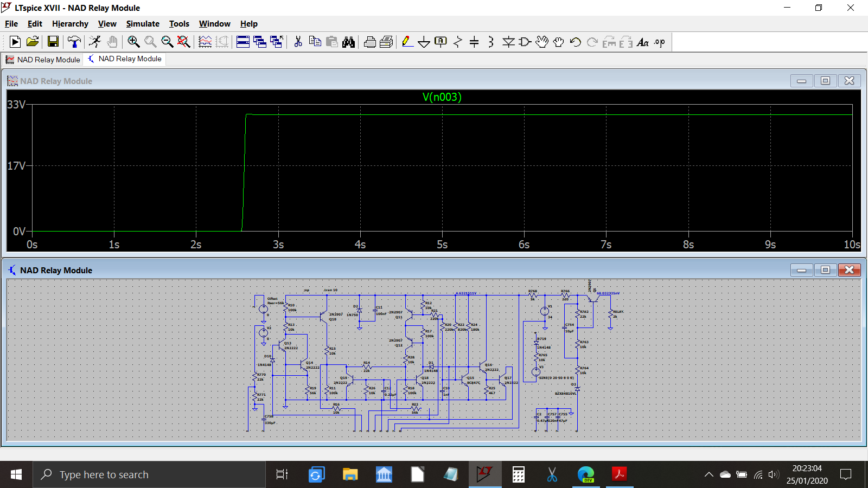This screenshot has height=488, width=868.
Task: Select the Capacitor tool
Action: point(474,42)
